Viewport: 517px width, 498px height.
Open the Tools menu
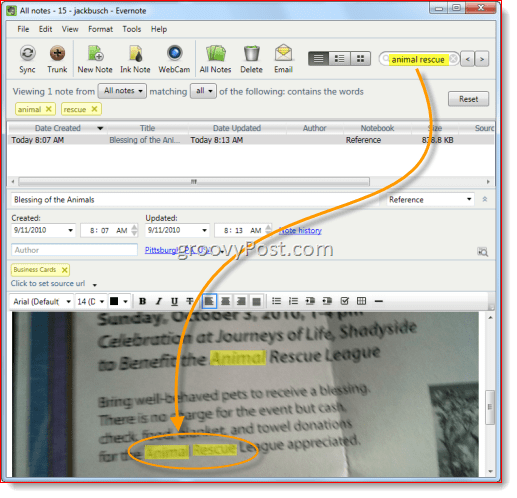pos(132,29)
